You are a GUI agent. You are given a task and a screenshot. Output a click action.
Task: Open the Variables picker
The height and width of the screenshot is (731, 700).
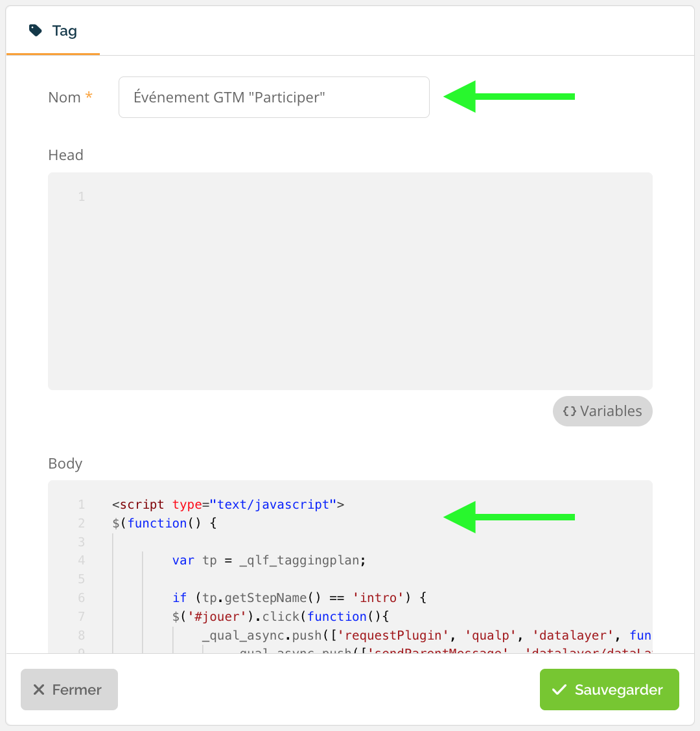602,411
